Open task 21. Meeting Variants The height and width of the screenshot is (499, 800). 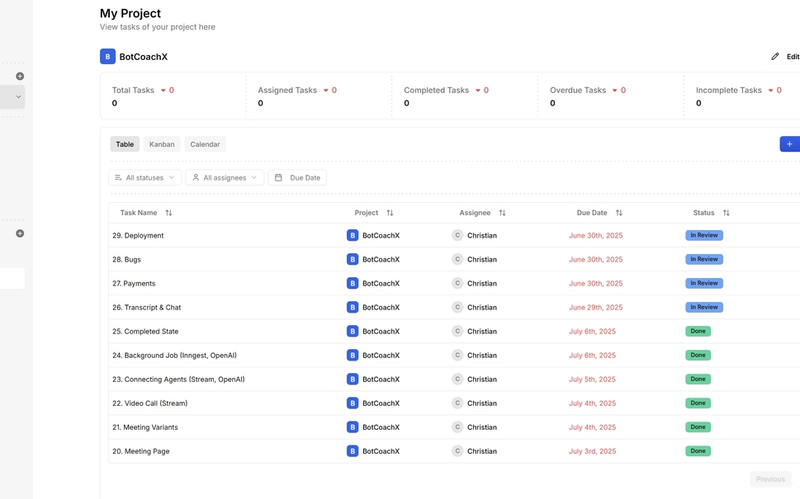click(x=145, y=428)
